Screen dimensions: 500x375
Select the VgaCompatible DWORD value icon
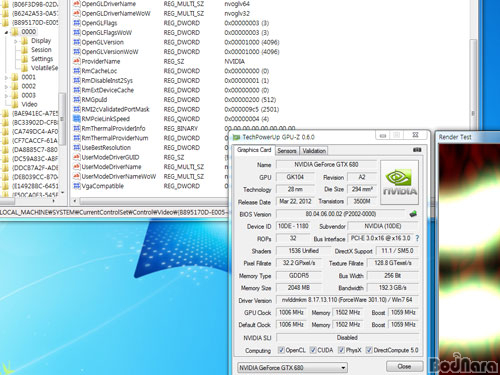(77, 186)
